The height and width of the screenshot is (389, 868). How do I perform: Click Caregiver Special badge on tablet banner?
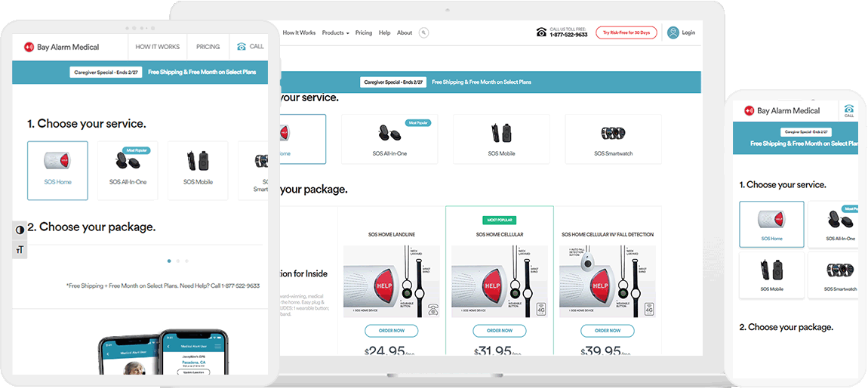105,72
